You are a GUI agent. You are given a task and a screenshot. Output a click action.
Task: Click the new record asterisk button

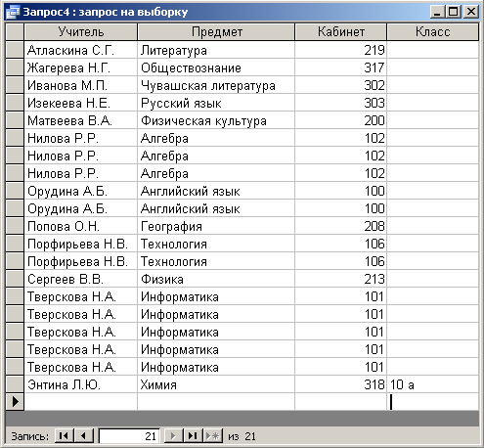tap(213, 436)
